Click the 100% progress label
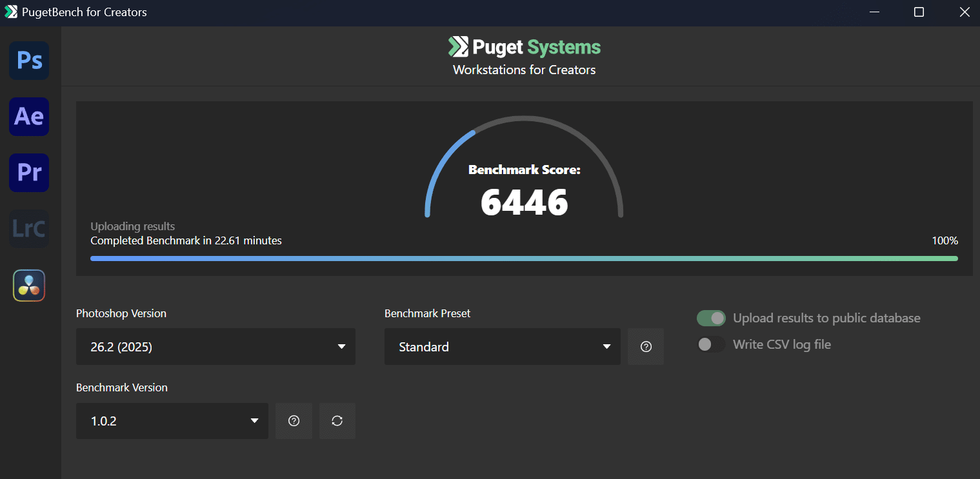980x479 pixels. pyautogui.click(x=945, y=240)
